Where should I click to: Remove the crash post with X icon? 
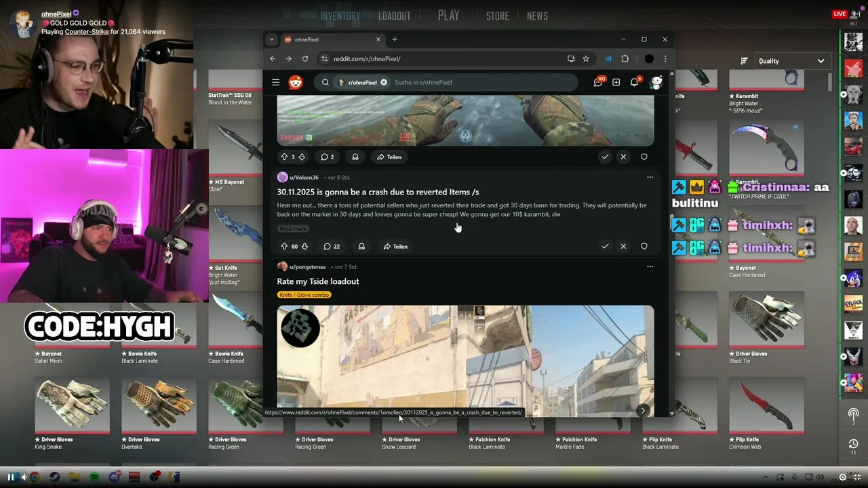[x=623, y=246]
